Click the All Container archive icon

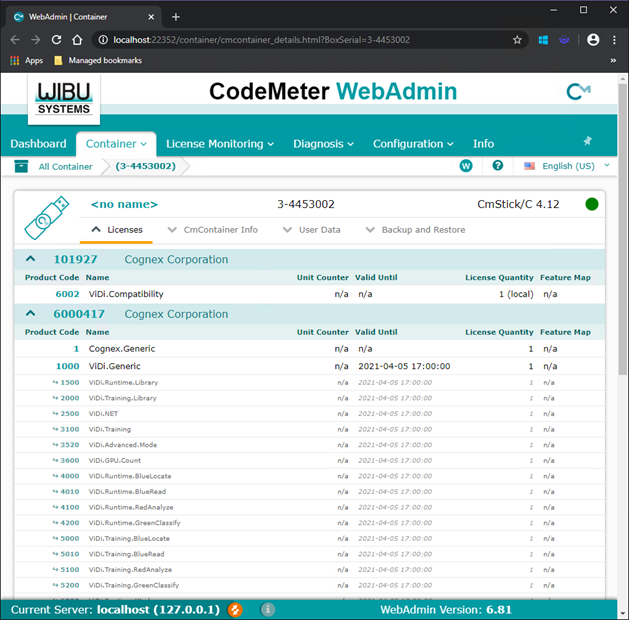click(22, 167)
